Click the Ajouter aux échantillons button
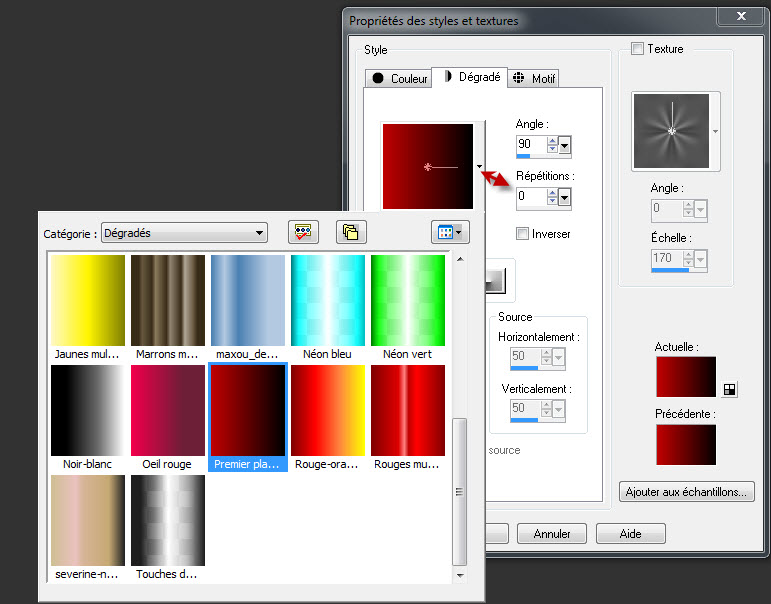The width and height of the screenshot is (771, 604). (x=687, y=492)
